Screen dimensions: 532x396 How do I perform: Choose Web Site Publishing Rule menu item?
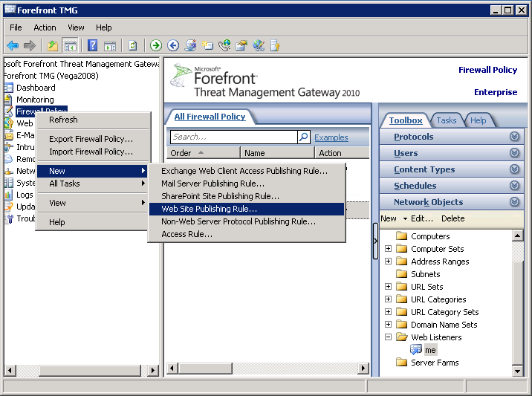pyautogui.click(x=209, y=209)
